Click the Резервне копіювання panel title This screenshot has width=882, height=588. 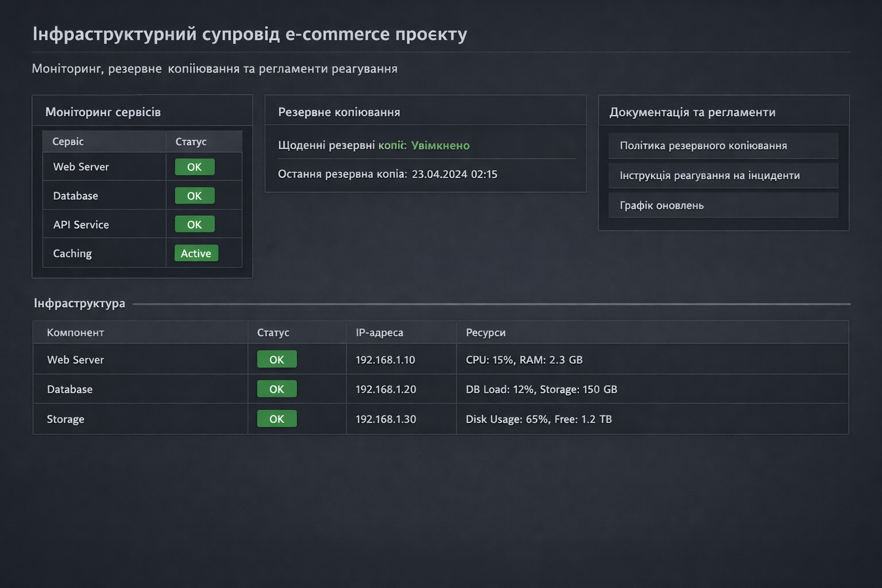pos(339,112)
